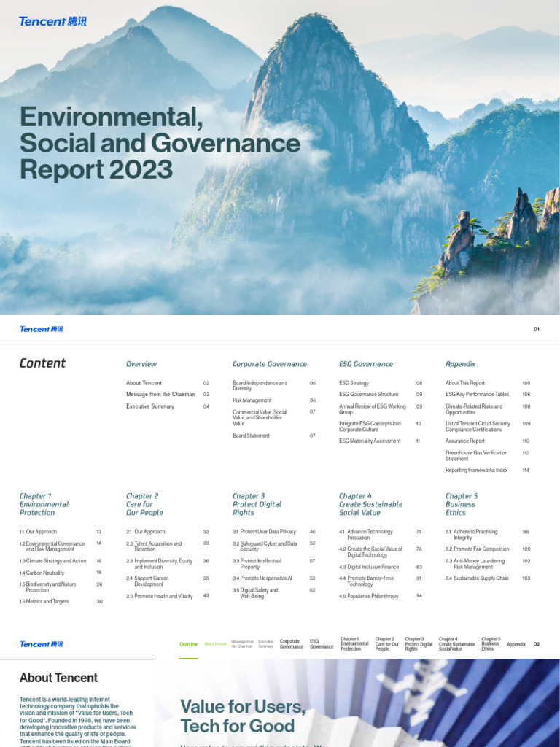Open '5.4 Sustainable Supply Chain'
Screen dimensions: 560x747
[x=477, y=578]
